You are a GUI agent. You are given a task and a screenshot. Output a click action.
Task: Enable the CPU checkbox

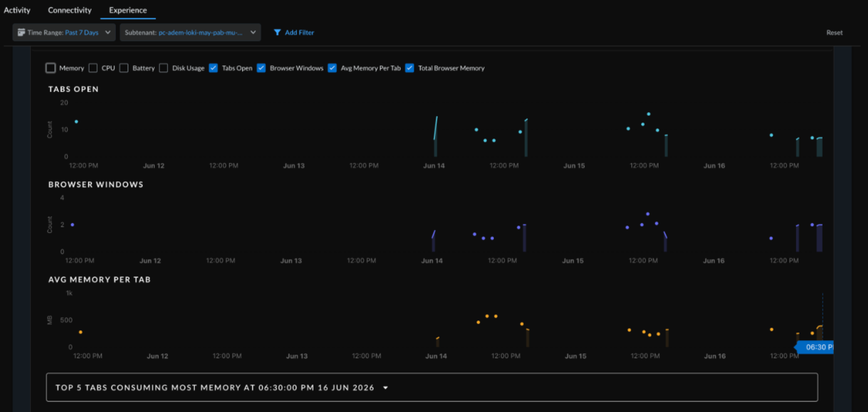tap(93, 68)
